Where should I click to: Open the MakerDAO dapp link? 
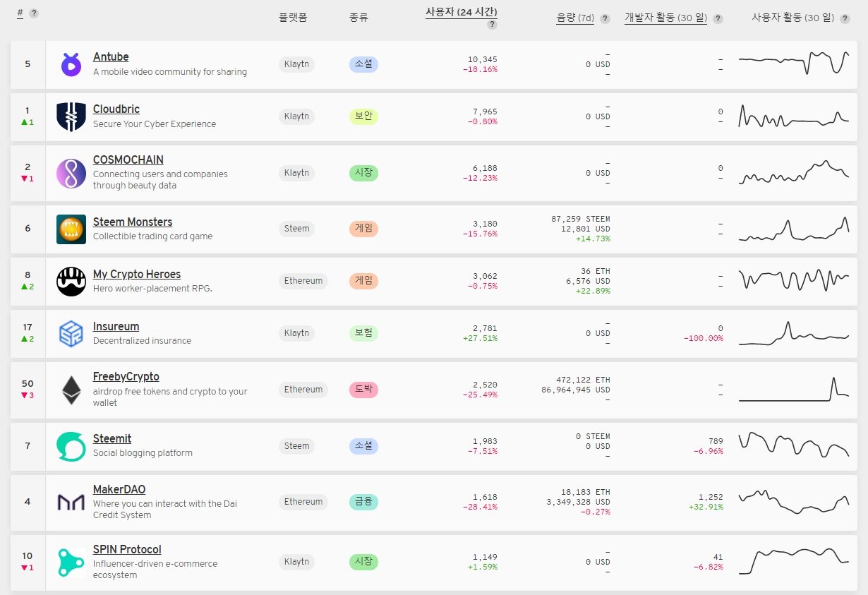click(x=119, y=490)
